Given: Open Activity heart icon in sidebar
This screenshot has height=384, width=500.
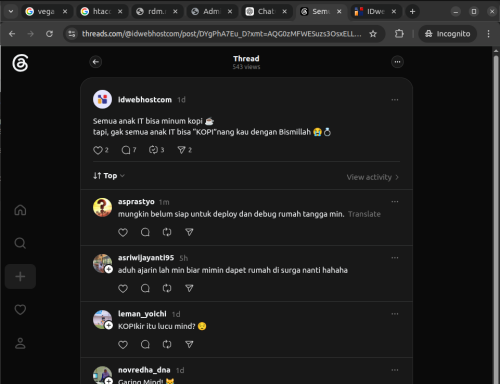Looking at the screenshot, I should 20,310.
